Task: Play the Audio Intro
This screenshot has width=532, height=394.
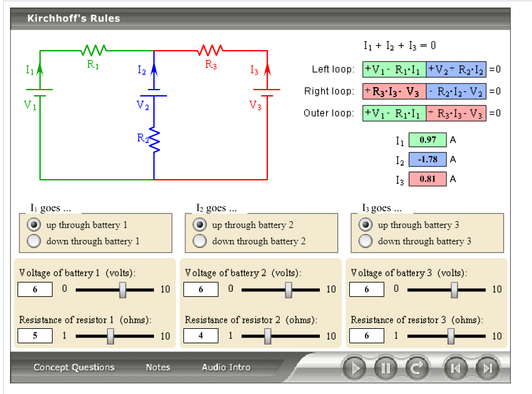Action: pos(225,368)
